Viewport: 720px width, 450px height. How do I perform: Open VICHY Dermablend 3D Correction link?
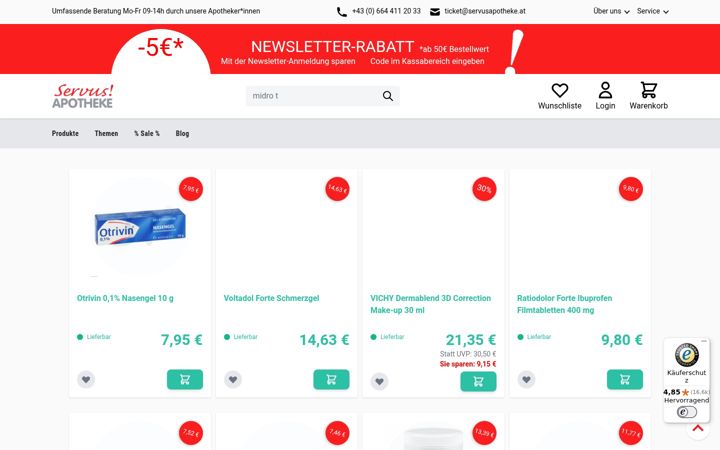(431, 304)
